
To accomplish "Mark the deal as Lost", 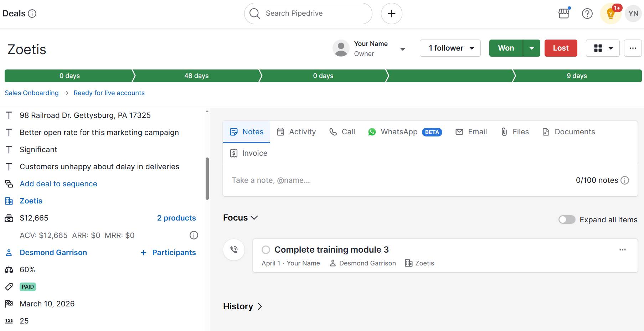I will (x=561, y=48).
